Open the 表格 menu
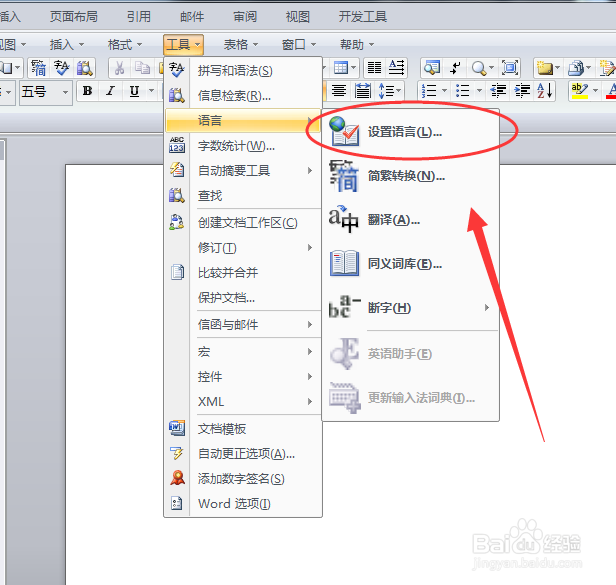The image size is (616, 585). (241, 44)
